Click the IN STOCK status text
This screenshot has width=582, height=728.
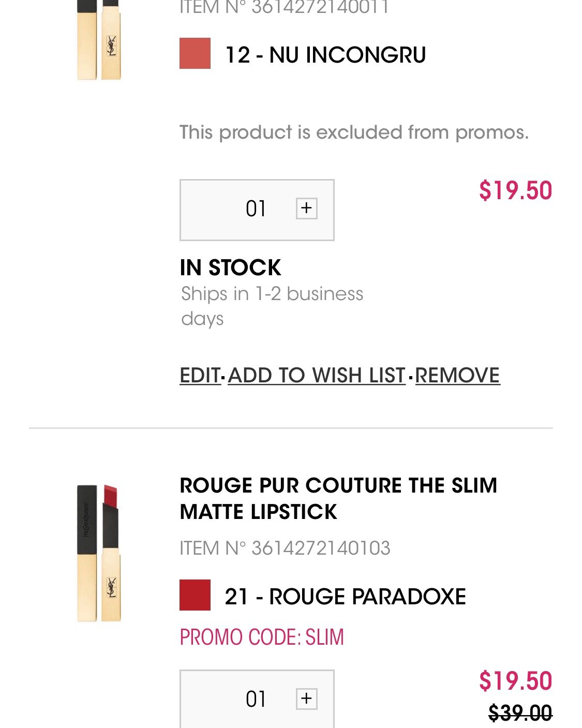point(230,268)
